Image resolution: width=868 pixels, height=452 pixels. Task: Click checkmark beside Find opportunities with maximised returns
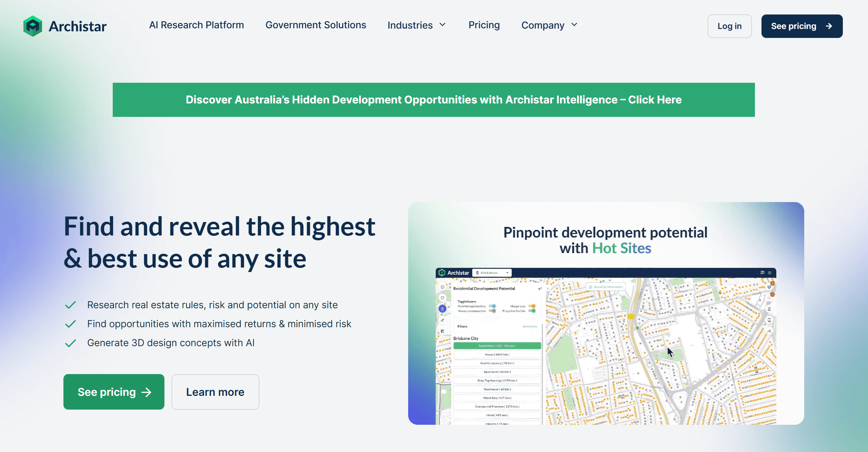coord(70,324)
